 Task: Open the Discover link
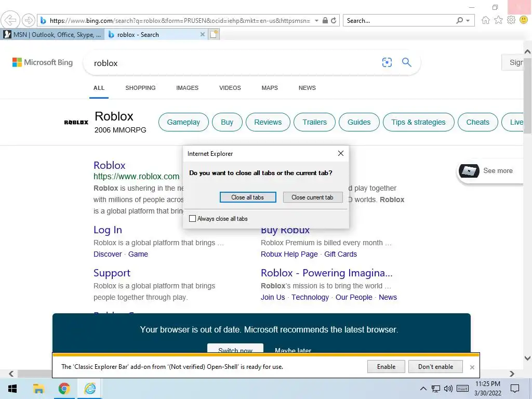pos(108,254)
